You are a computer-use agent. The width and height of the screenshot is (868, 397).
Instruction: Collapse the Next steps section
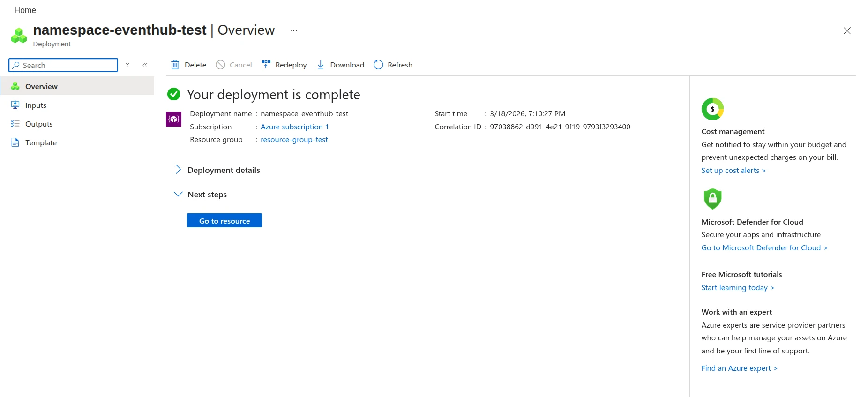point(178,194)
